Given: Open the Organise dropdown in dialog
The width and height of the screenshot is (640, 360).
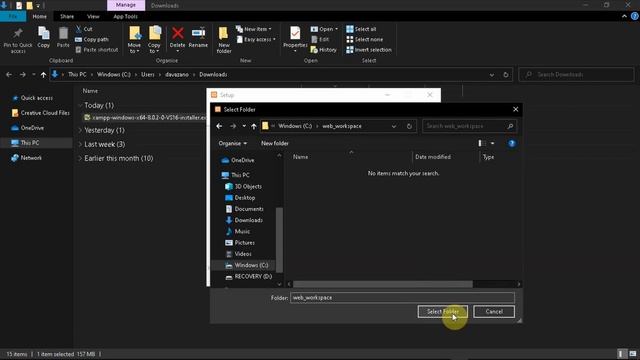Looking at the screenshot, I should click(x=233, y=143).
